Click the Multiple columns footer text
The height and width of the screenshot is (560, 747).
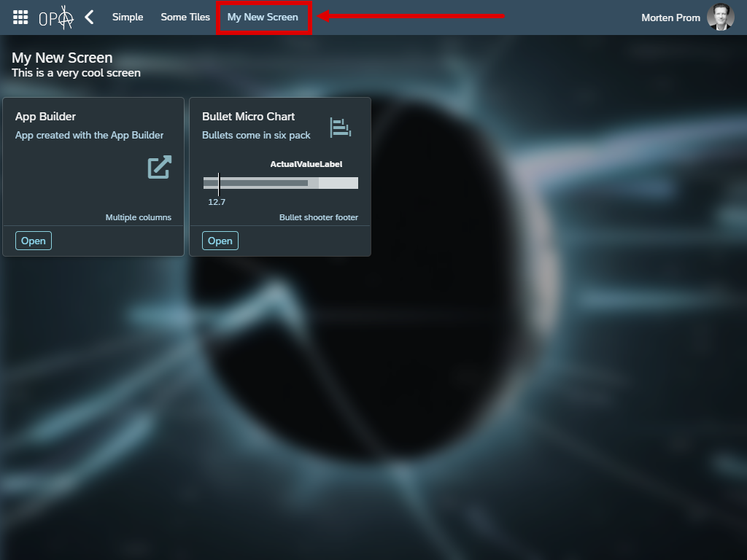click(139, 217)
